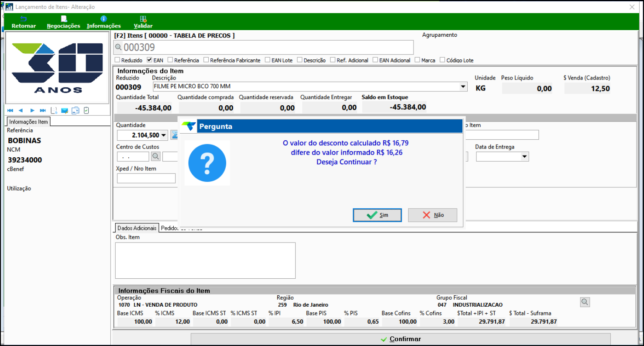
Task: Enable the Código Lote checkbox
Action: pyautogui.click(x=442, y=60)
